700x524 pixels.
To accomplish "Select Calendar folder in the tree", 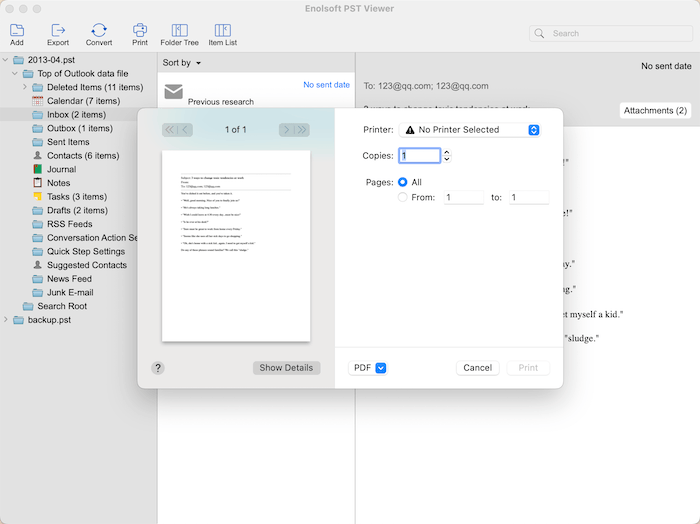I will pos(83,101).
